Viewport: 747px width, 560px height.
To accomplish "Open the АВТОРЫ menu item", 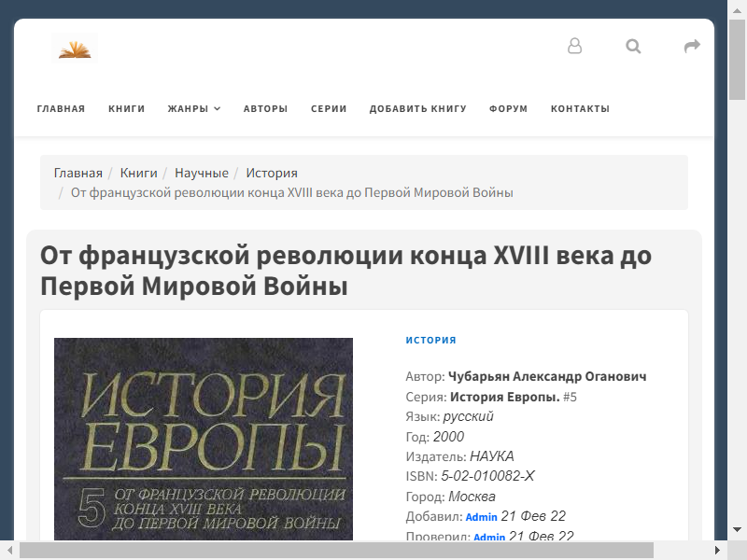I will 265,108.
